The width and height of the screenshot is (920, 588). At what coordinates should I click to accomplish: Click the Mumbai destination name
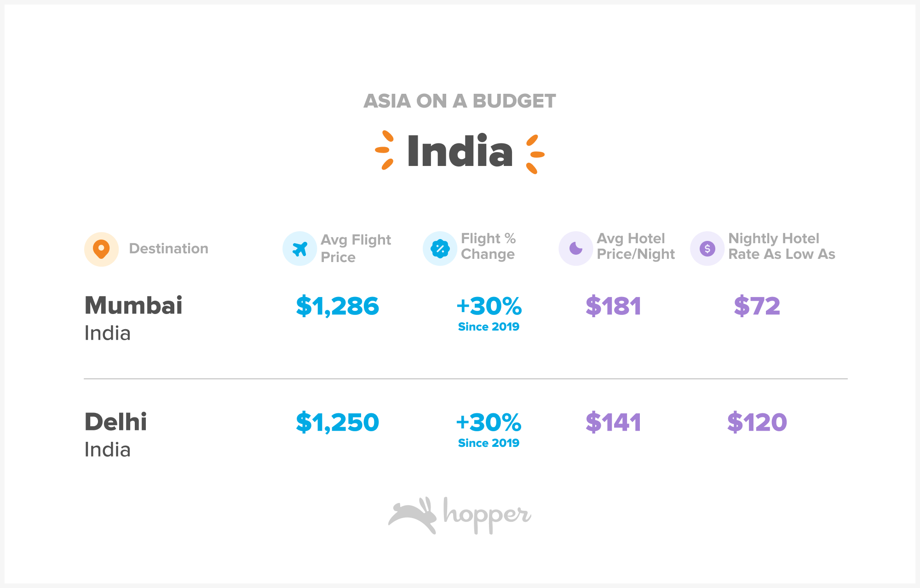[133, 305]
